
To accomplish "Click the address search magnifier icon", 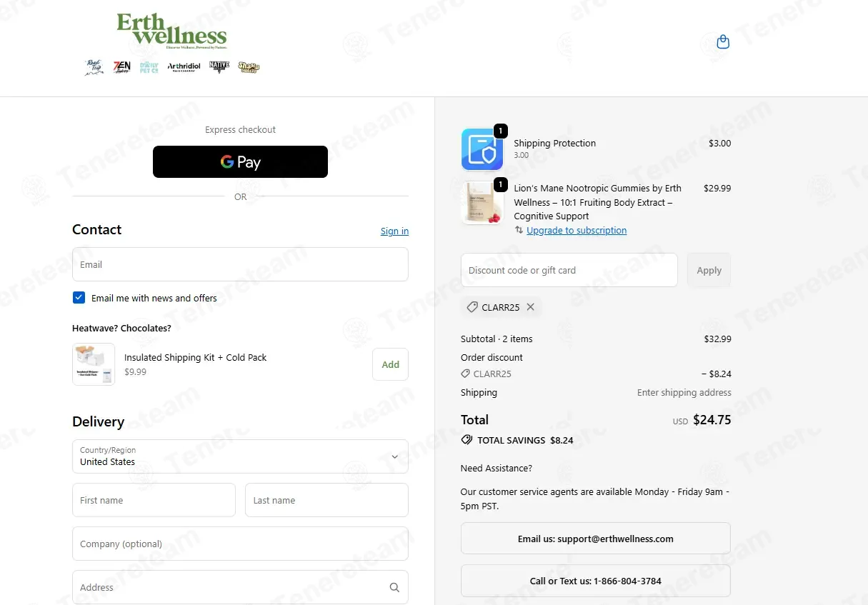I will click(x=394, y=587).
